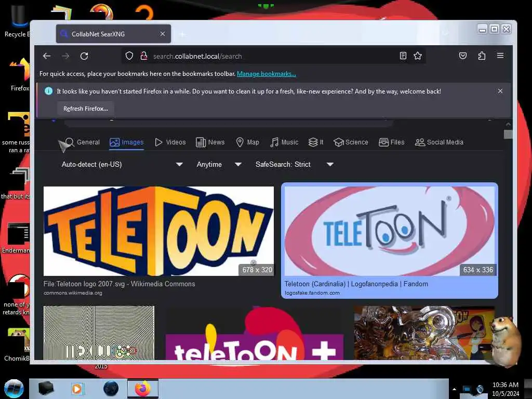Open the Manage bookmarks... link

click(267, 74)
